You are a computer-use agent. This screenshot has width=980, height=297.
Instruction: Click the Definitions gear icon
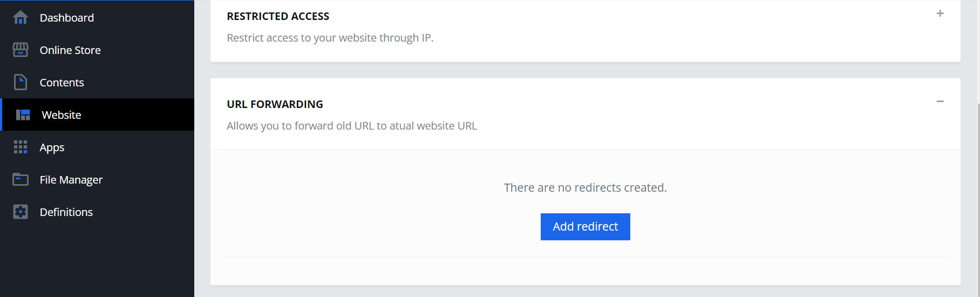(x=21, y=212)
